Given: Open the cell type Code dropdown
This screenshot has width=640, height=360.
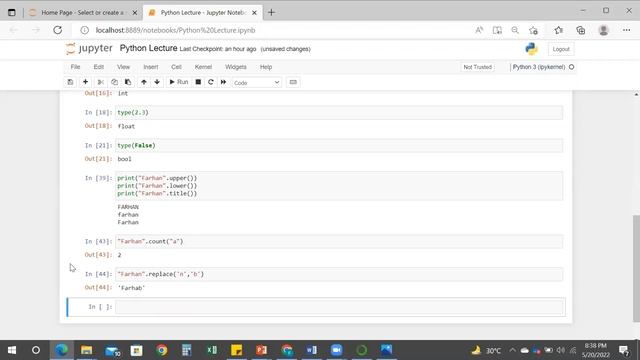Looking at the screenshot, I should pos(256,82).
